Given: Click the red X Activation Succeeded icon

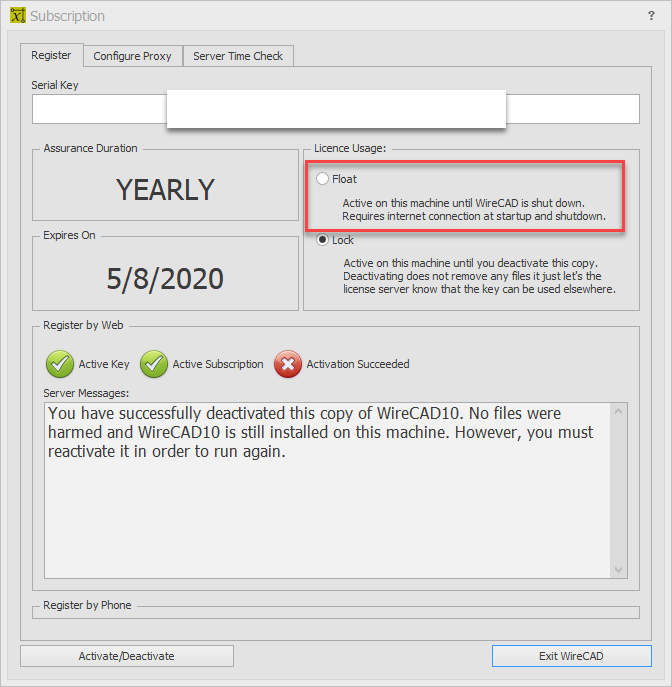Looking at the screenshot, I should 288,364.
